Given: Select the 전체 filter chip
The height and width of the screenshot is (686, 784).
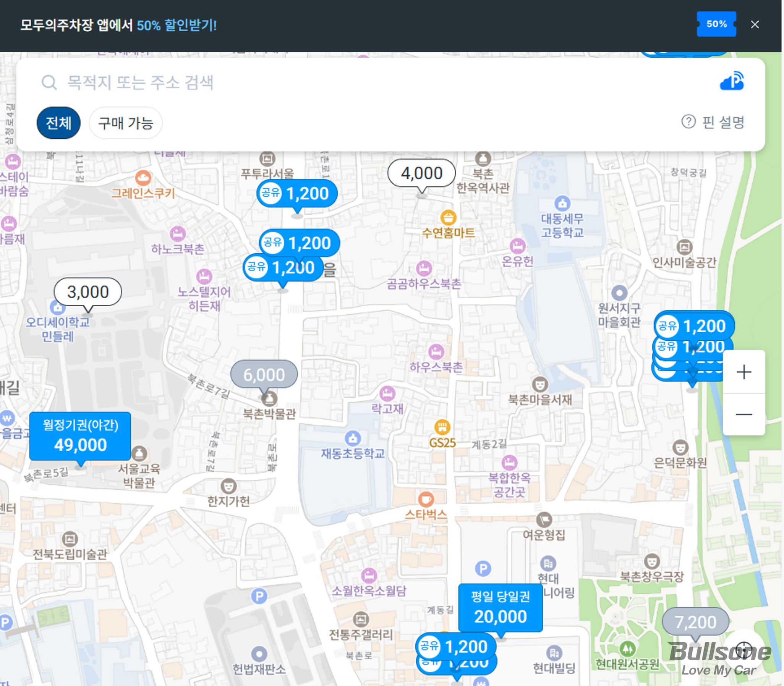Looking at the screenshot, I should 58,123.
